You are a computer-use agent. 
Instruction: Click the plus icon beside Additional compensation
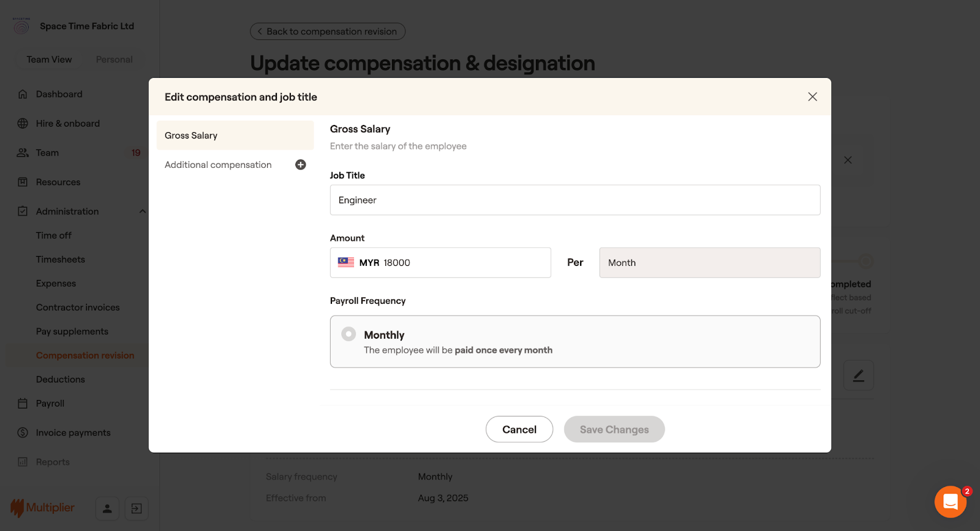coord(300,165)
